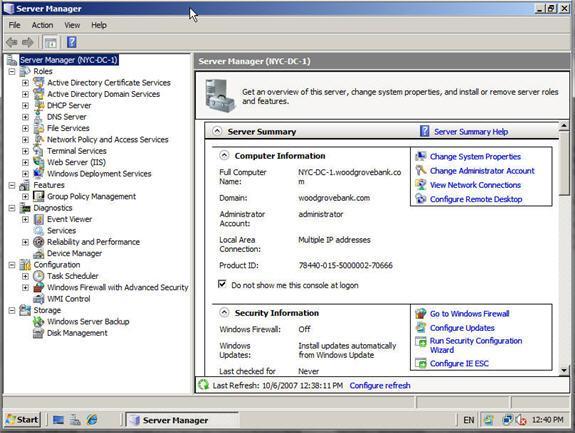Click the Disk Management icon
575x433 pixels.
tap(39, 333)
